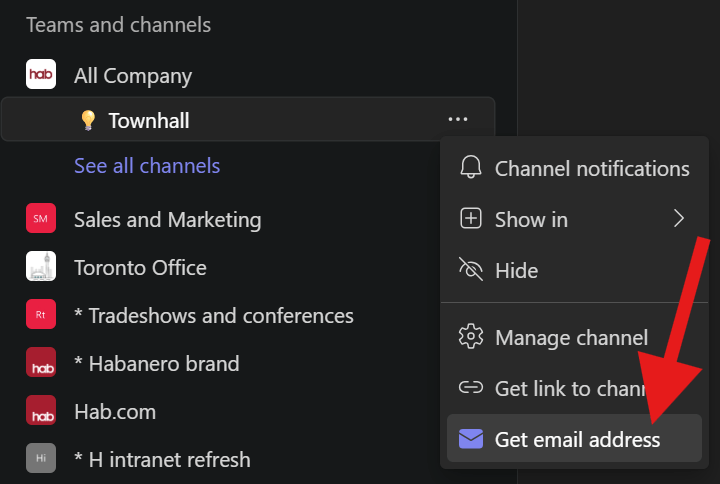Click the Sales and Marketing SM icon
Viewport: 720px width, 484px height.
[x=41, y=219]
